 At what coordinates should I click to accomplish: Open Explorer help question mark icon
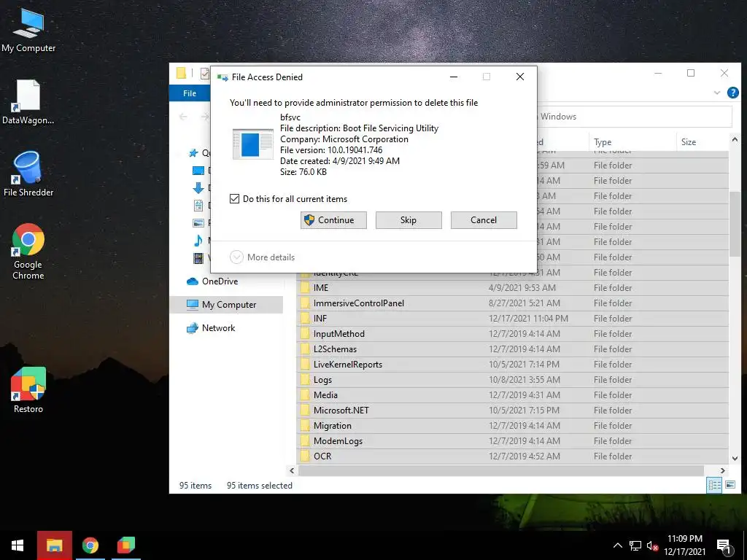(732, 93)
